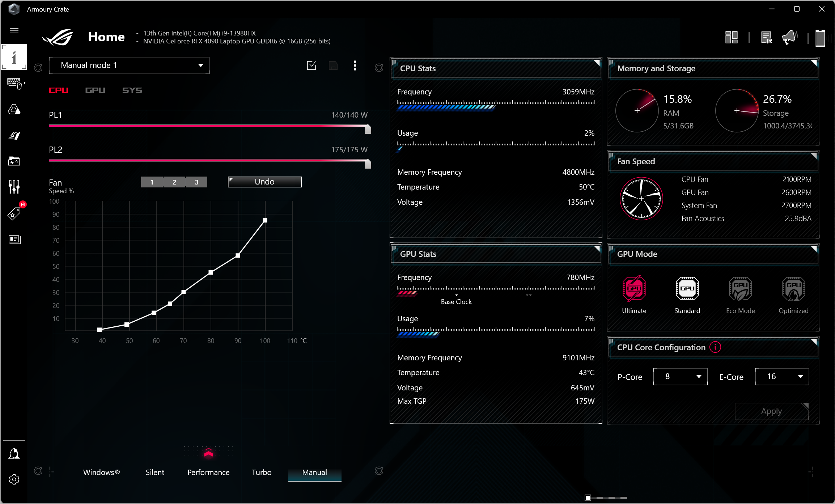Click the PL1 power limit slider handle
Viewport: 835px width, 504px height.
pos(368,129)
